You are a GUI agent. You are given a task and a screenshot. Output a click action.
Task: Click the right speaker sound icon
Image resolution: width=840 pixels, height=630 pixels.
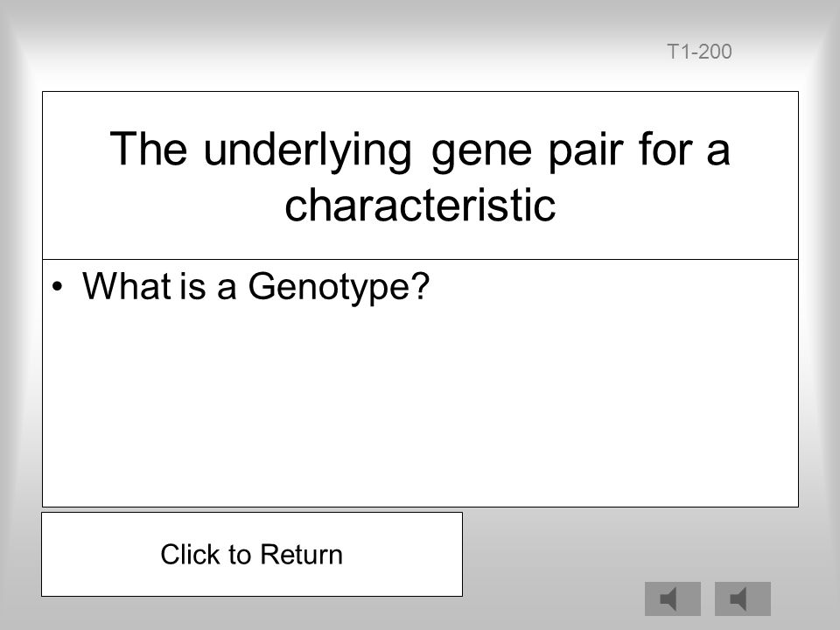point(743,598)
